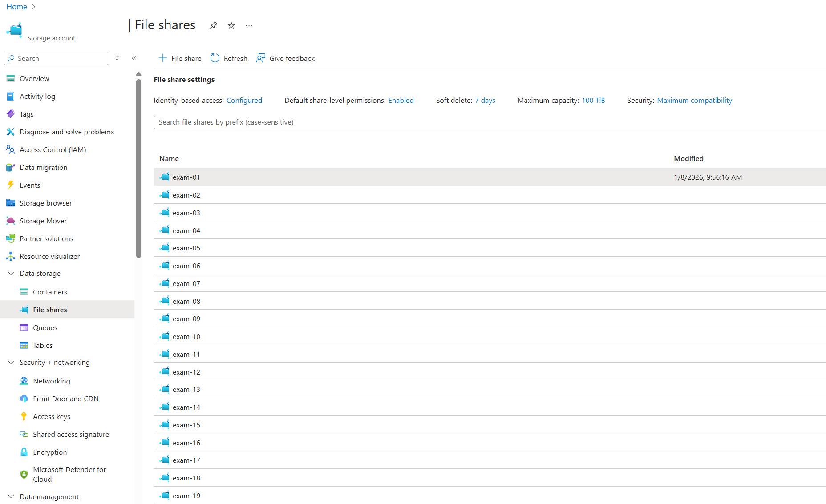The image size is (826, 504).
Task: Mark File shares as favorite with star
Action: pyautogui.click(x=231, y=25)
